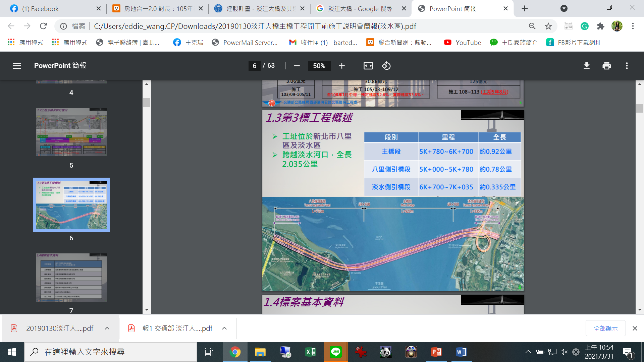
Task: Click the 全部顯示 button
Action: [x=605, y=328]
